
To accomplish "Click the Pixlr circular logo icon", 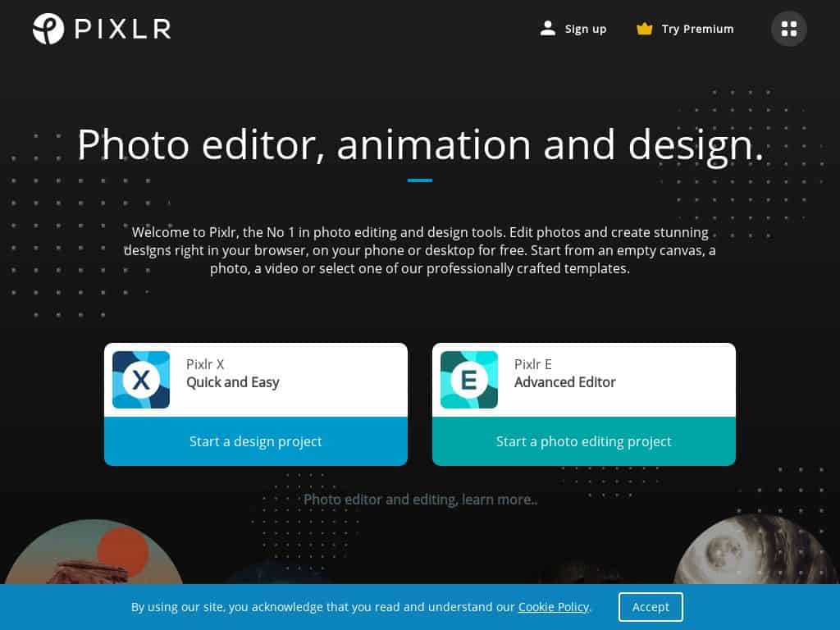I will [48, 29].
